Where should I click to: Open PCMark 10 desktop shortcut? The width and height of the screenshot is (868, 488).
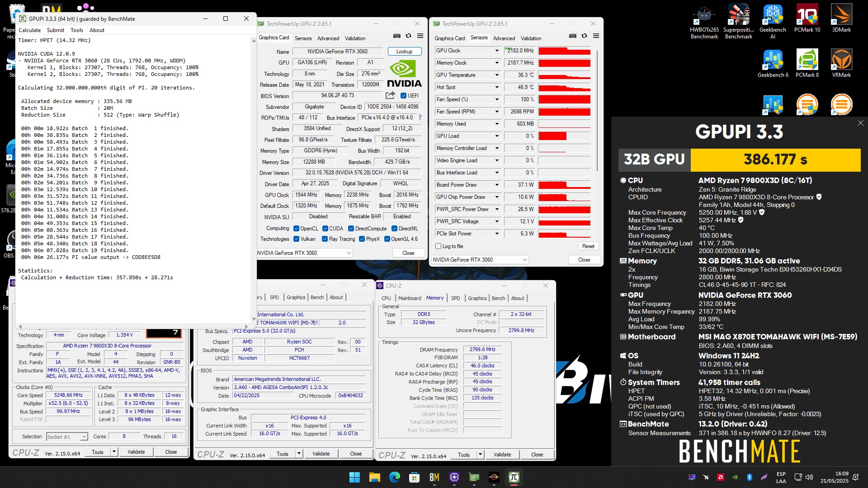(x=807, y=19)
